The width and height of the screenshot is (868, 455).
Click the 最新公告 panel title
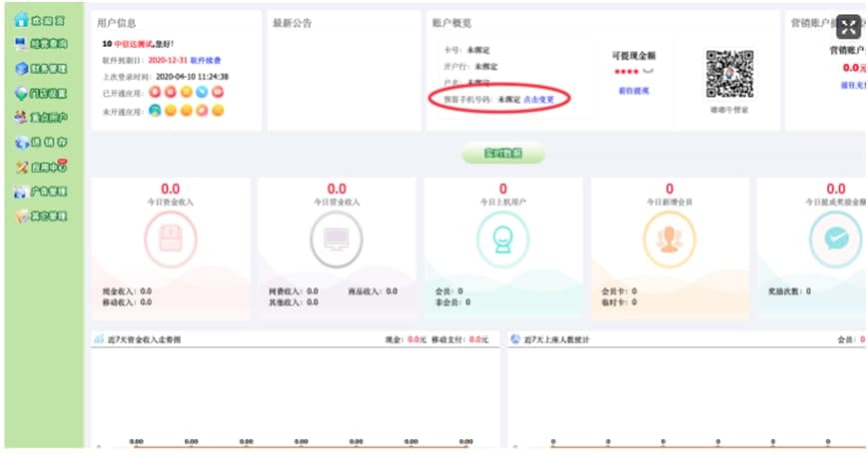click(293, 23)
